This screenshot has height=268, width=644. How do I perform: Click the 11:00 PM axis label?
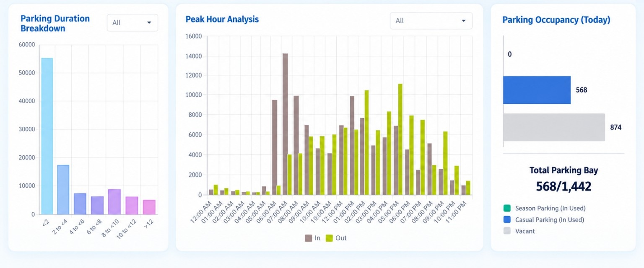pos(457,211)
